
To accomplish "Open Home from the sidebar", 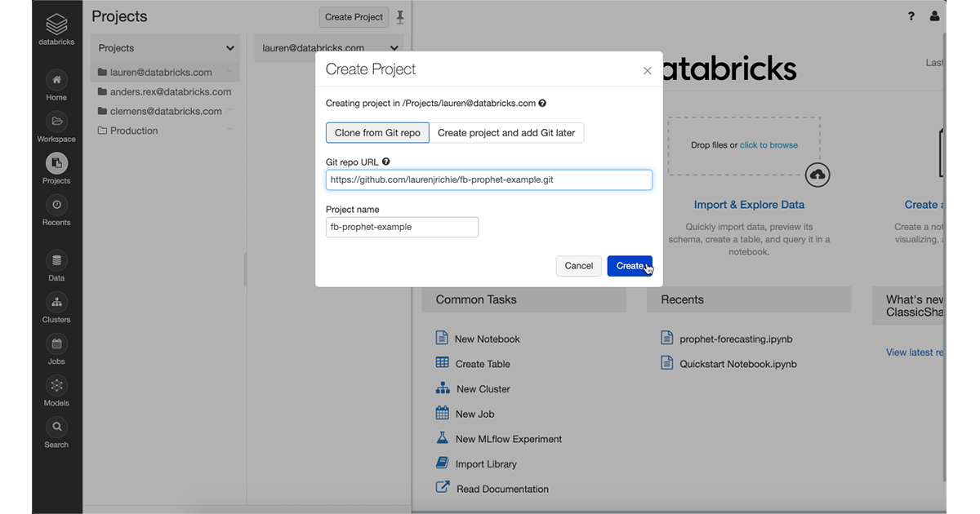I will 56,80.
